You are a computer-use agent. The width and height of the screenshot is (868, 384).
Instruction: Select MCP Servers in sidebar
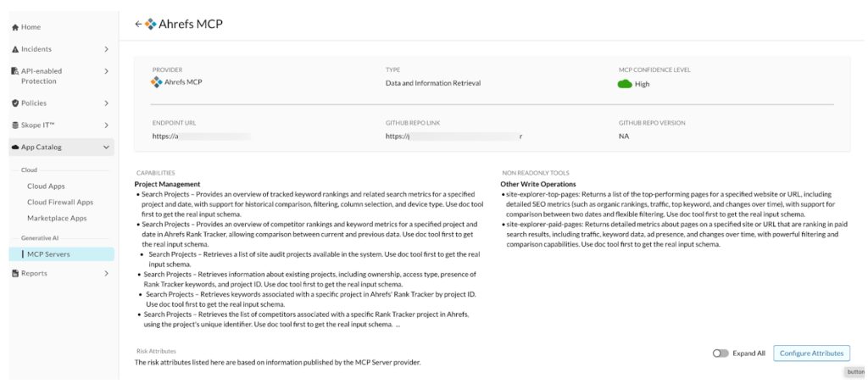point(61,254)
